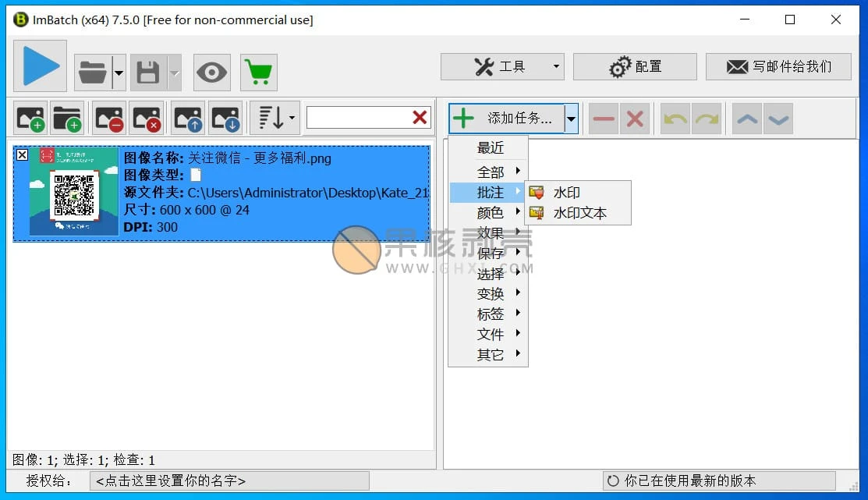The height and width of the screenshot is (500, 868).
Task: Click the 图像类型 file type icon
Action: (x=196, y=175)
